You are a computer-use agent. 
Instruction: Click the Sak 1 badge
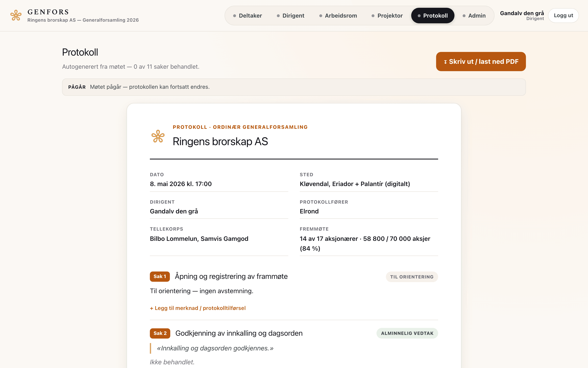160,276
